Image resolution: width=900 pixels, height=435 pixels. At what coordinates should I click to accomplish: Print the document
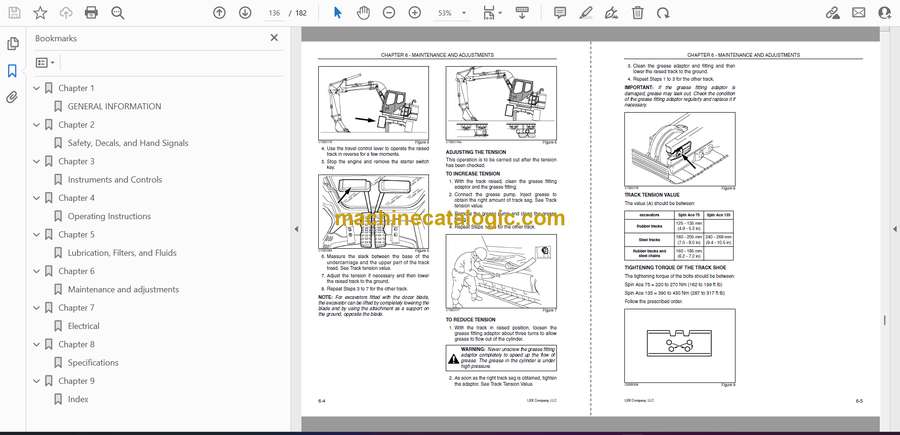(91, 13)
